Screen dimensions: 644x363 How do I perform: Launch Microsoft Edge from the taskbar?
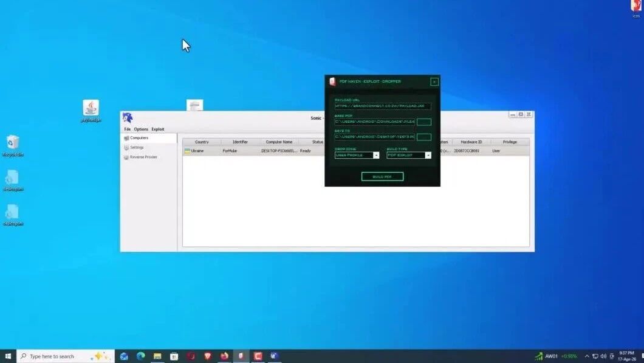coord(140,356)
